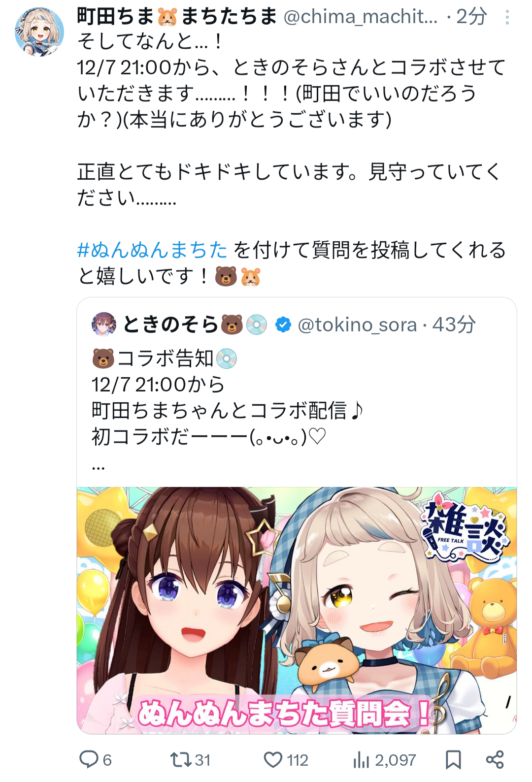
Task: Open hashtag #ぬんぬんまちた
Action: point(152,250)
